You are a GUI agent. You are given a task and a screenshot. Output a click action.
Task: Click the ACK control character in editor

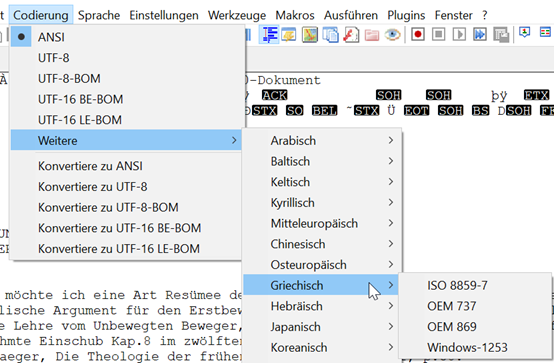(275, 95)
